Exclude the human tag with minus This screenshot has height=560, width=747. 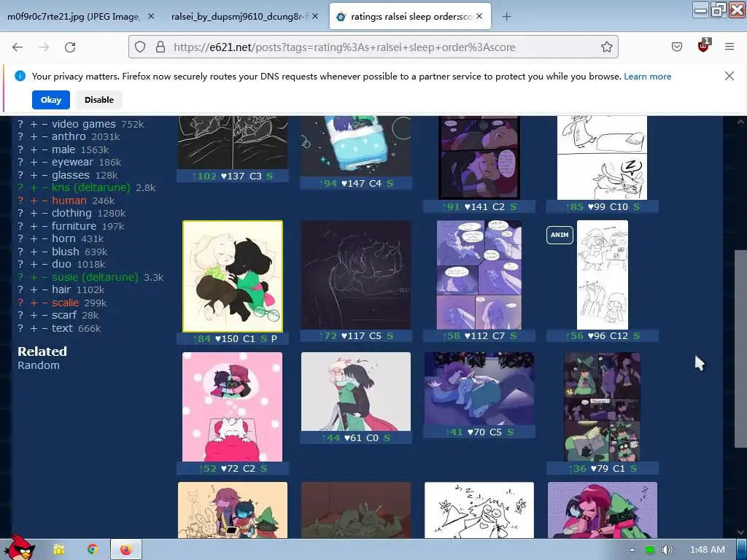coord(44,201)
